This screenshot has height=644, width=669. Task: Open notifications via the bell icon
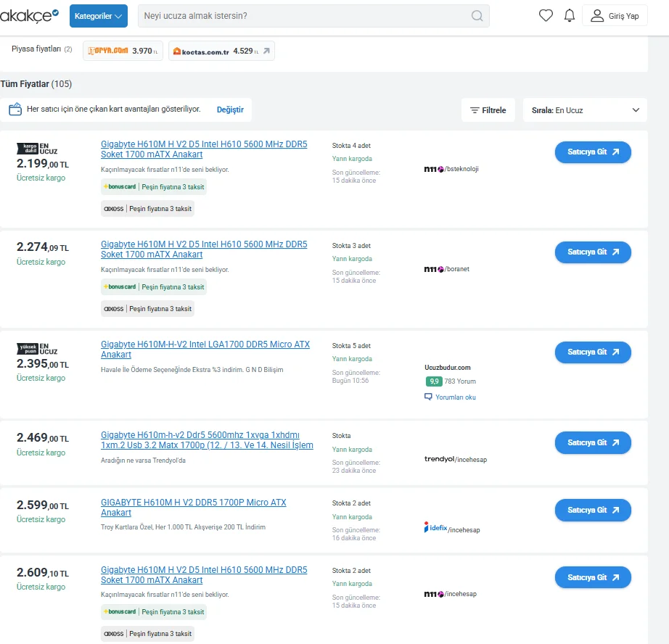pos(570,16)
